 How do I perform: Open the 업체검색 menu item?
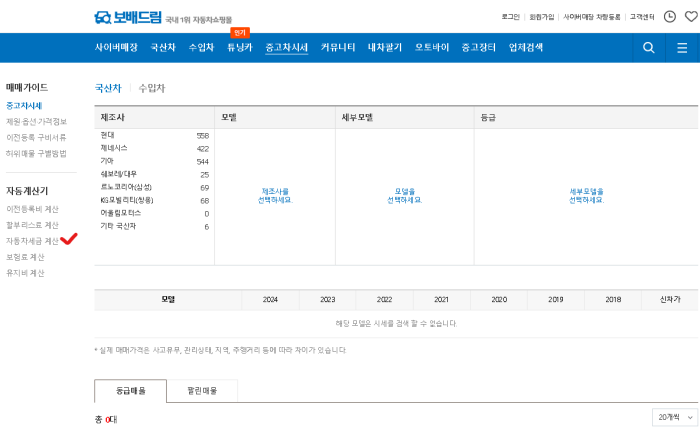[x=526, y=47]
